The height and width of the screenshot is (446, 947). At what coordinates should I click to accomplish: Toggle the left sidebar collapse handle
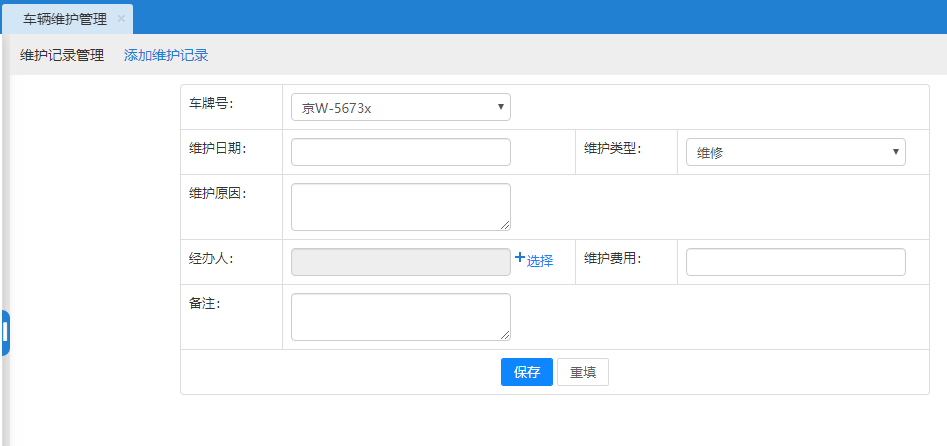click(x=5, y=333)
